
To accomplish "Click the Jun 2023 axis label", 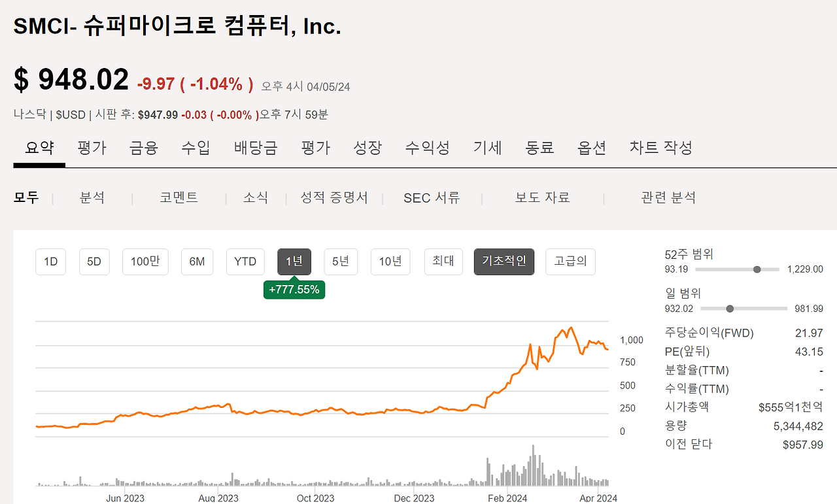I will [125, 498].
